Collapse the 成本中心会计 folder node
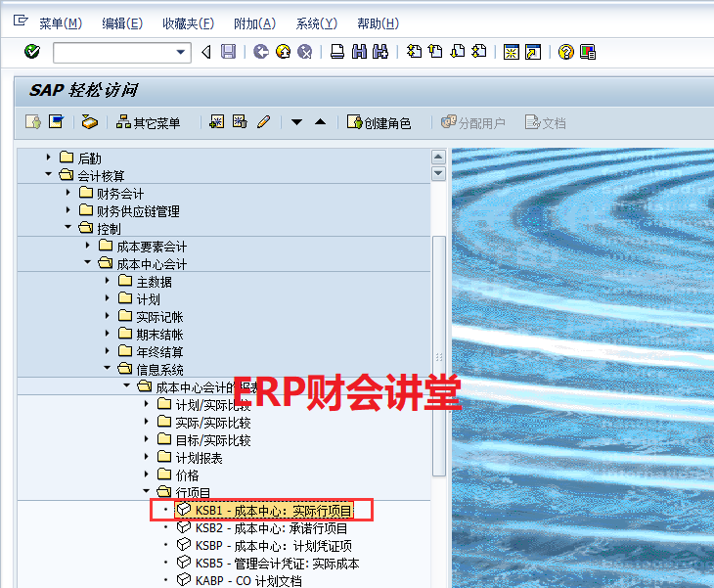The image size is (714, 588). (x=88, y=264)
